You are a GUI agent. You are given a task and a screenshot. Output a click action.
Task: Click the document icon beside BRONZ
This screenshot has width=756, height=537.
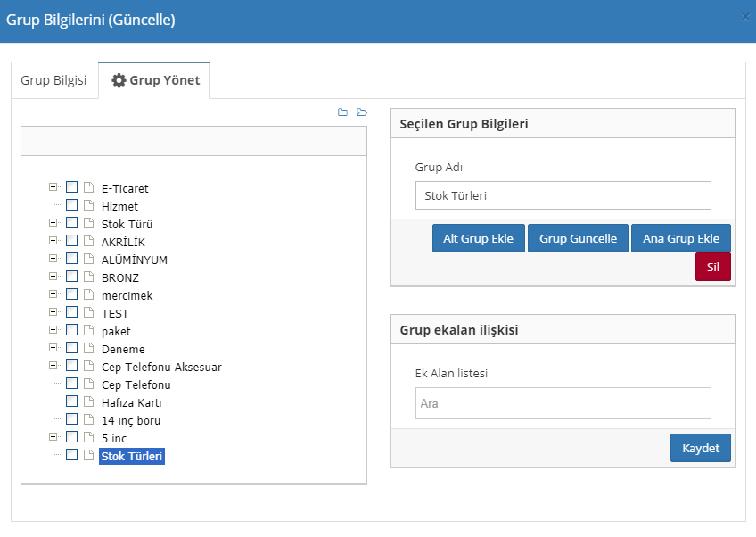click(x=88, y=277)
